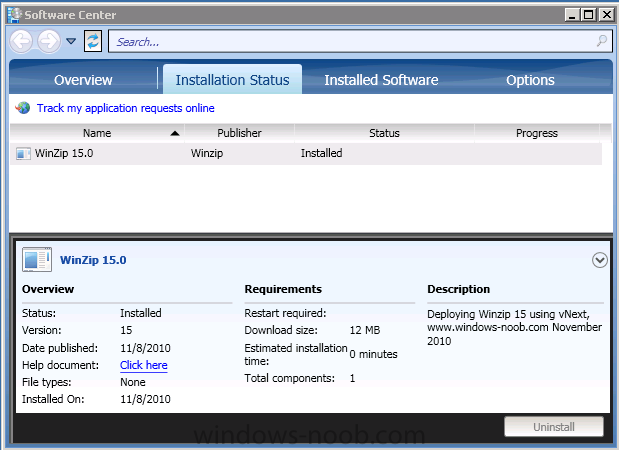619x450 pixels.
Task: Select the Installation Status tab
Action: point(233,79)
